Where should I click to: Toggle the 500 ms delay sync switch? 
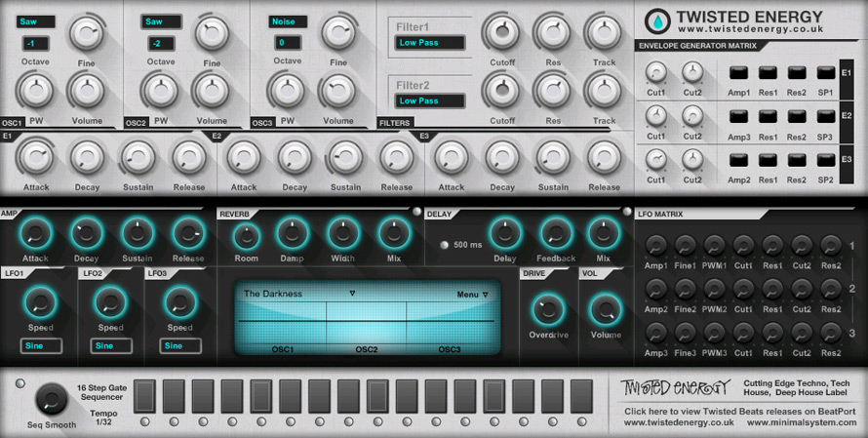pyautogui.click(x=445, y=244)
